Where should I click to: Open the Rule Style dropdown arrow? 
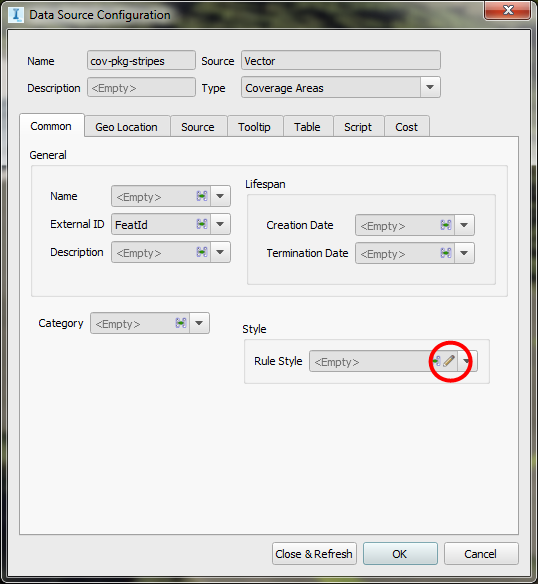tap(466, 361)
